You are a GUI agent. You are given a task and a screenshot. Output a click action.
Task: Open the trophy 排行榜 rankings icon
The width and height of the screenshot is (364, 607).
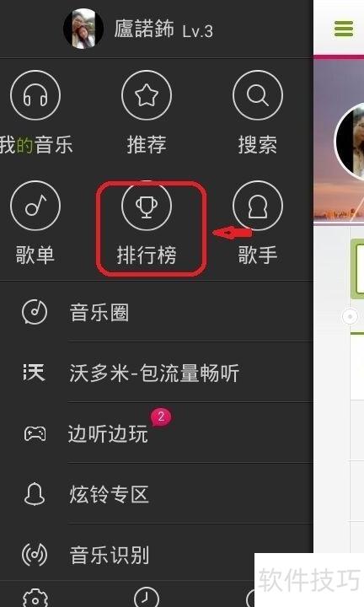pos(147,206)
